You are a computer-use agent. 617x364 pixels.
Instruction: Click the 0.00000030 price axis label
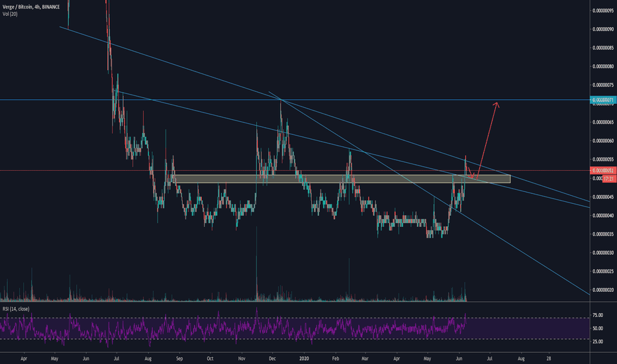tap(603, 253)
